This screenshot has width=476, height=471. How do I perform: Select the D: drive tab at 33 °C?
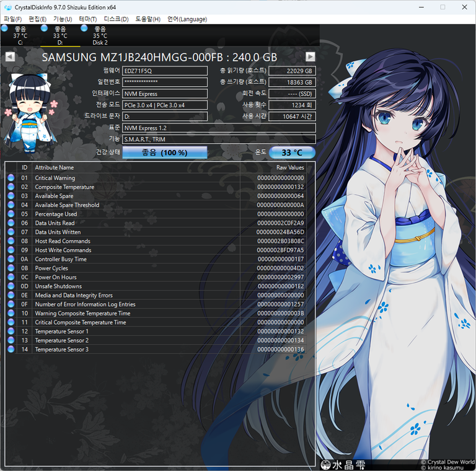point(60,36)
